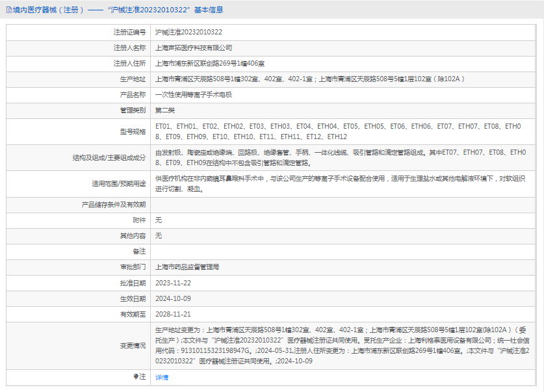544x392 pixels.
Task: Click the 附件 row label
Action: tap(140, 220)
